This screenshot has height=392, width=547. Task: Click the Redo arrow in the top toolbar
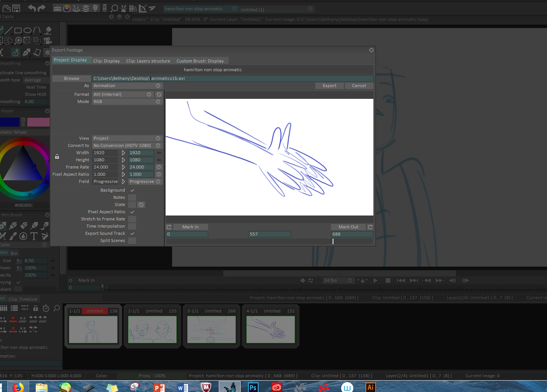tap(41, 8)
